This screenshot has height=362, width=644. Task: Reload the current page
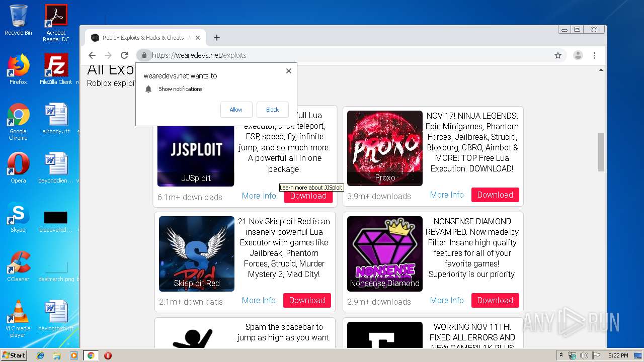tap(124, 55)
